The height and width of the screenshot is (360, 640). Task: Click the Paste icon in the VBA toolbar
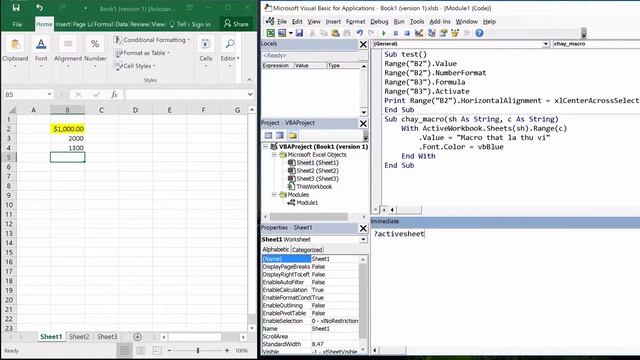pos(335,33)
